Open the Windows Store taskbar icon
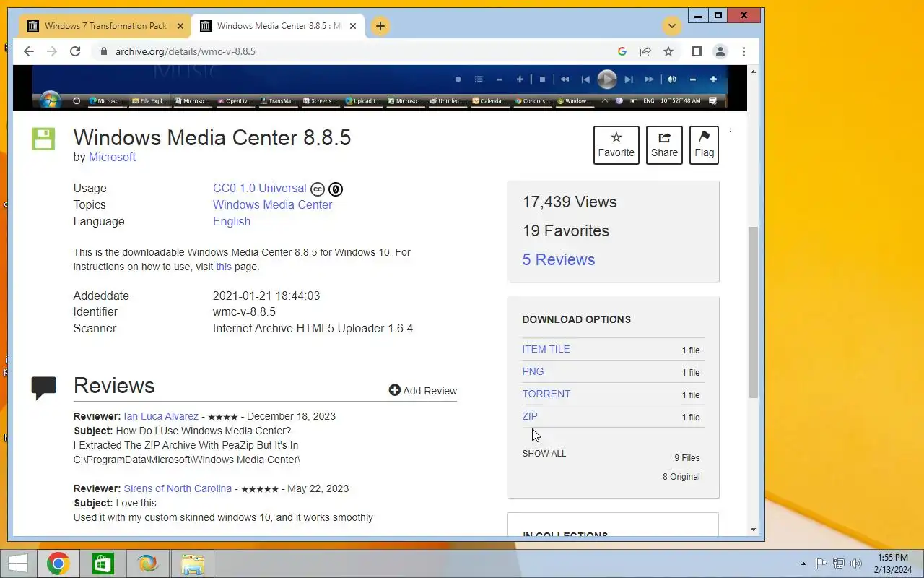 103,564
